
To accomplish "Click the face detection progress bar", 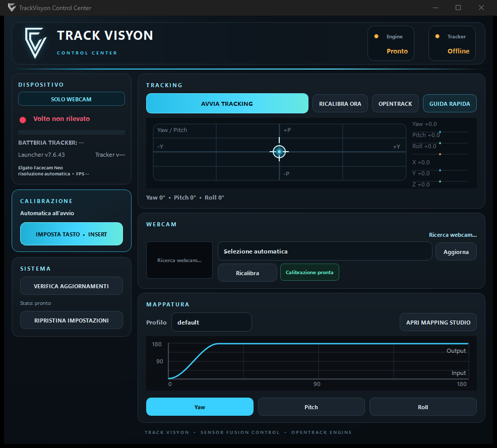I will (x=71, y=132).
